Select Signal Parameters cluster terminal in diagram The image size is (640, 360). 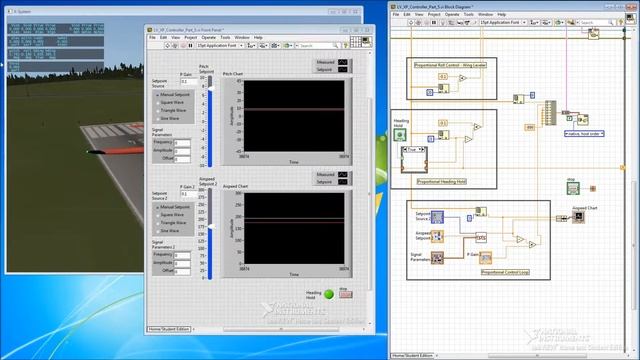coord(437,258)
